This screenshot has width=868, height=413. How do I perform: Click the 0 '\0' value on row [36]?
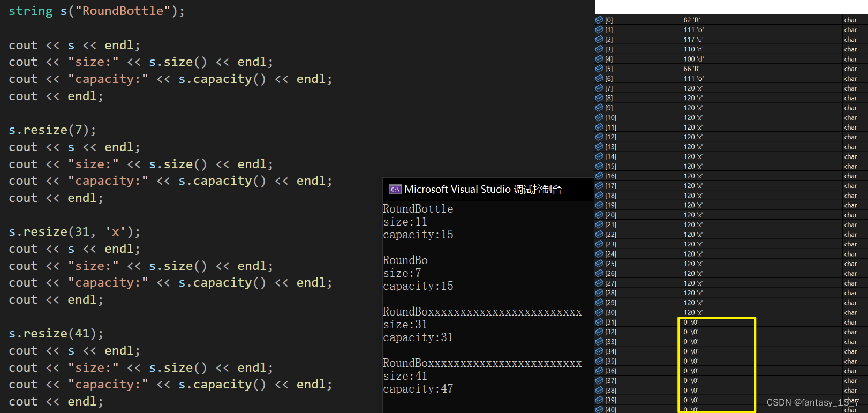point(691,371)
